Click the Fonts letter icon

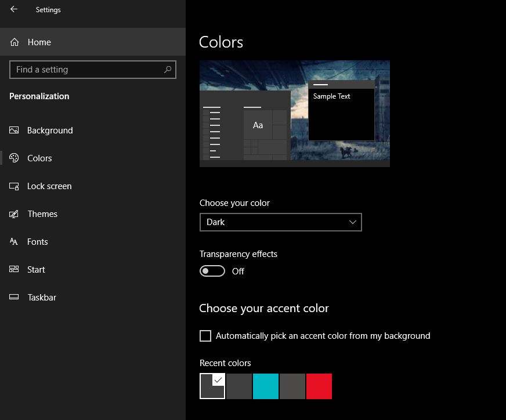[15, 242]
